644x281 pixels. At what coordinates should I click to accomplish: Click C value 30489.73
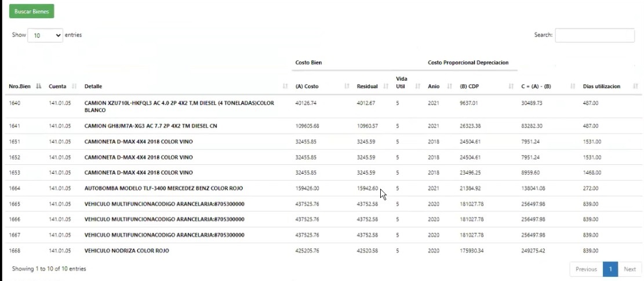[x=532, y=103]
